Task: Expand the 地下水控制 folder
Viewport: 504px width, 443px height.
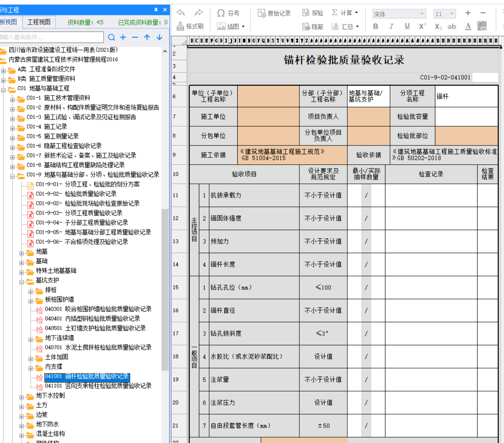Action: (x=22, y=397)
